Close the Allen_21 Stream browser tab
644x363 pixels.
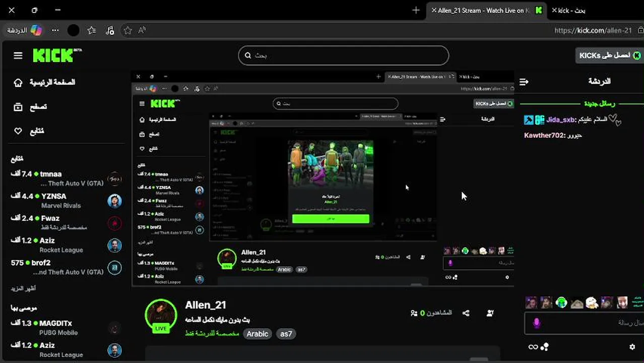coord(434,10)
